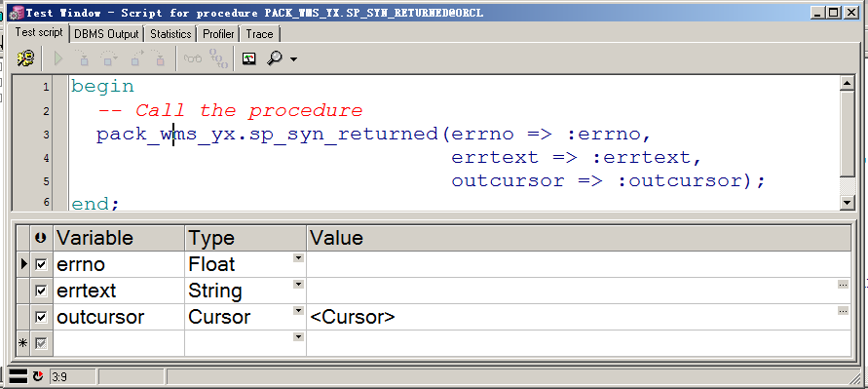The height and width of the screenshot is (389, 868).
Task: Click the new-row asterisk selector
Action: pos(23,343)
